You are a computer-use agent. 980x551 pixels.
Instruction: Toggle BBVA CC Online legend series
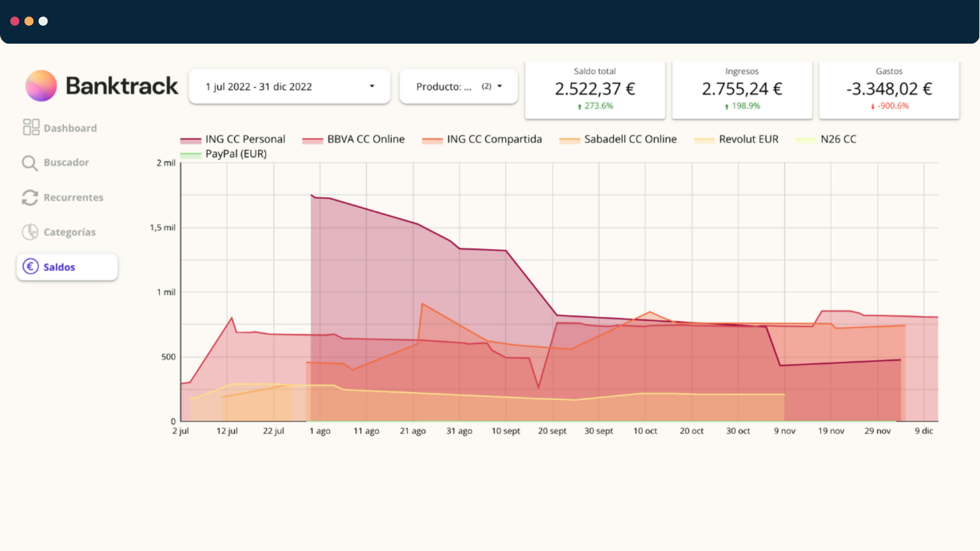pos(353,139)
